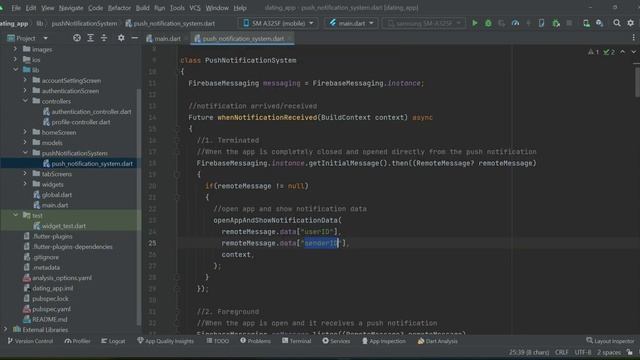640x360 pixels.
Task: Collapse the test folder
Action: [16, 215]
